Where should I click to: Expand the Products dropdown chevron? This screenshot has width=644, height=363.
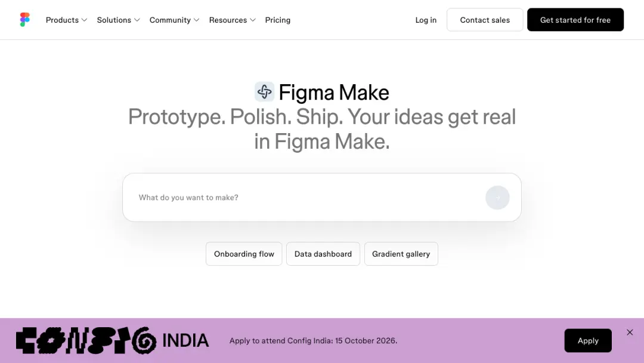click(x=84, y=20)
